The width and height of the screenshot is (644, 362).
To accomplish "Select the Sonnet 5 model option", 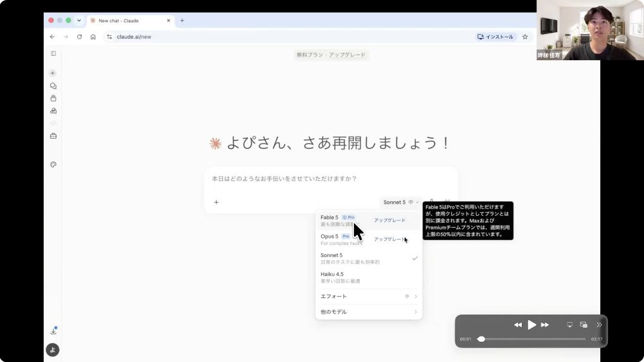I will (x=369, y=258).
